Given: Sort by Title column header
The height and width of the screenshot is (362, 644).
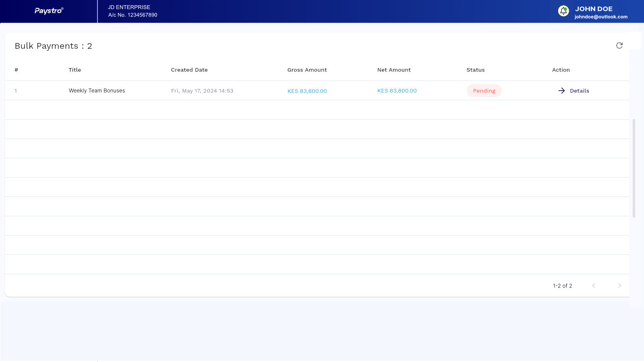Looking at the screenshot, I should click(x=75, y=70).
